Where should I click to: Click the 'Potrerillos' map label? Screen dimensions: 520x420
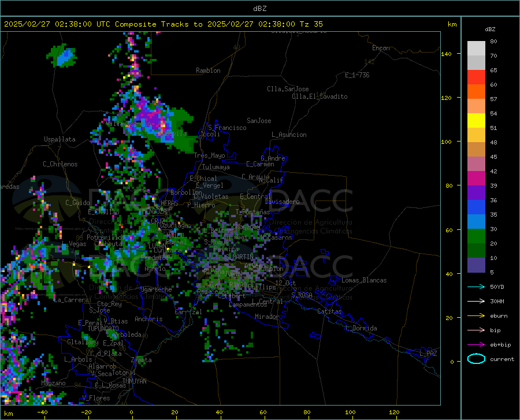click(x=106, y=237)
